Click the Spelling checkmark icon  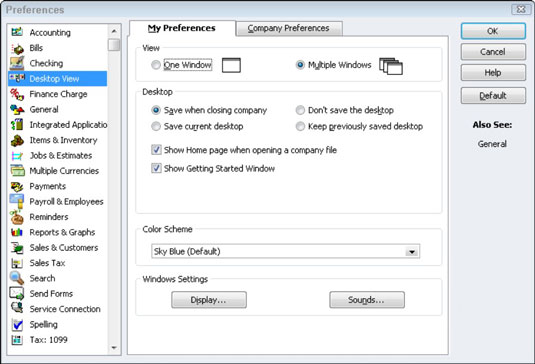(x=17, y=324)
